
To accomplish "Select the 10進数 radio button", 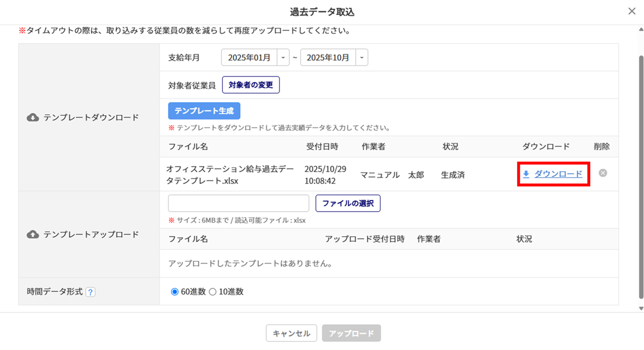I will [212, 292].
